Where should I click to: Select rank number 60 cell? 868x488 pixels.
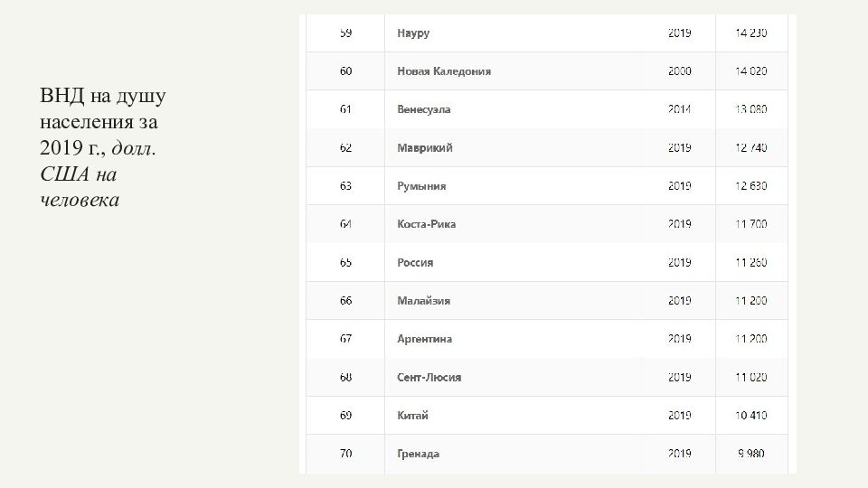click(345, 71)
